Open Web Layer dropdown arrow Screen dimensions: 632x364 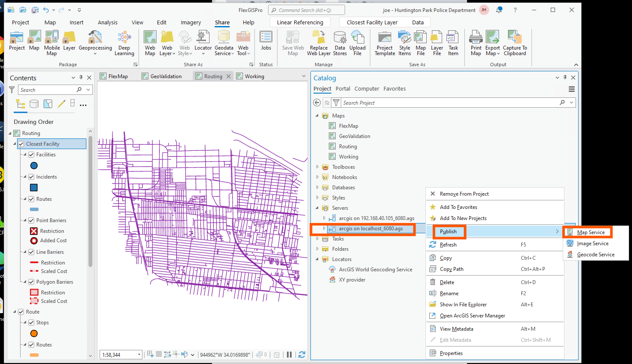point(174,54)
